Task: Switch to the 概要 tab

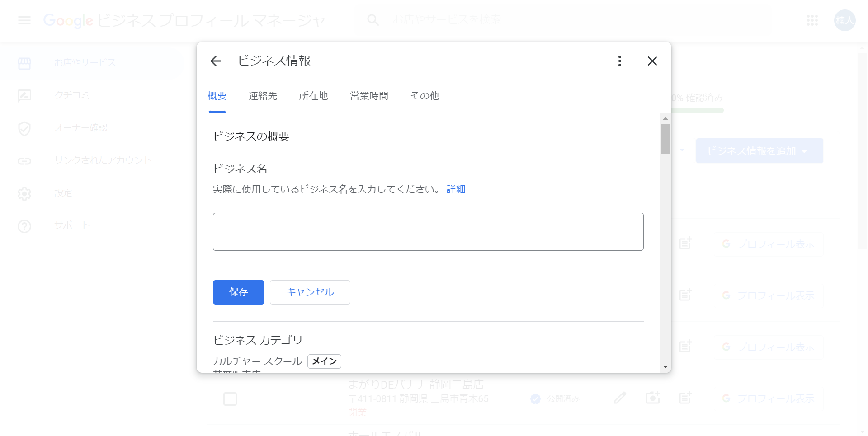Action: click(217, 96)
